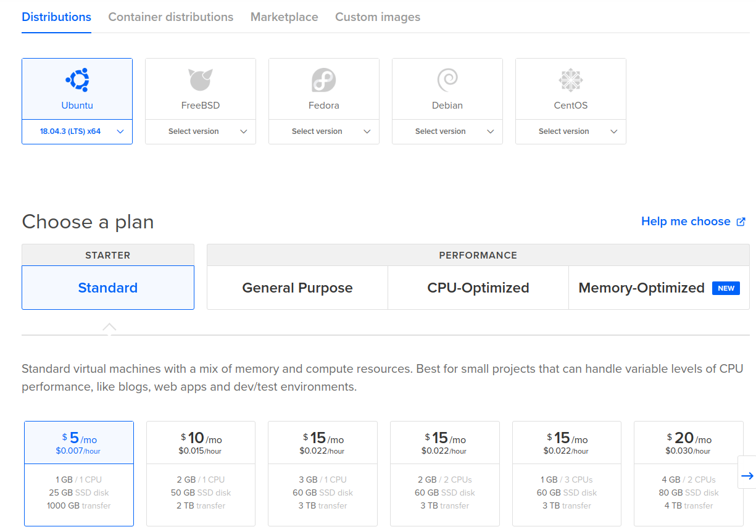
Task: Open the Container distributions tab
Action: [x=171, y=17]
